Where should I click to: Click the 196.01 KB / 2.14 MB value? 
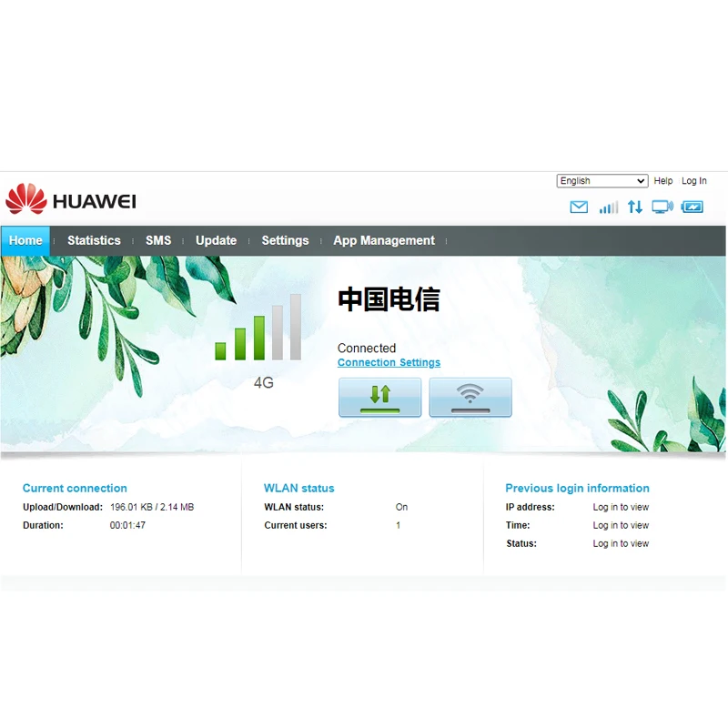[152, 508]
